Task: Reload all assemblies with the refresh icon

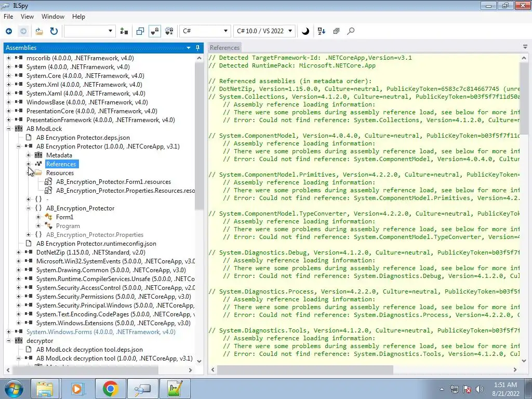Action: [x=54, y=31]
